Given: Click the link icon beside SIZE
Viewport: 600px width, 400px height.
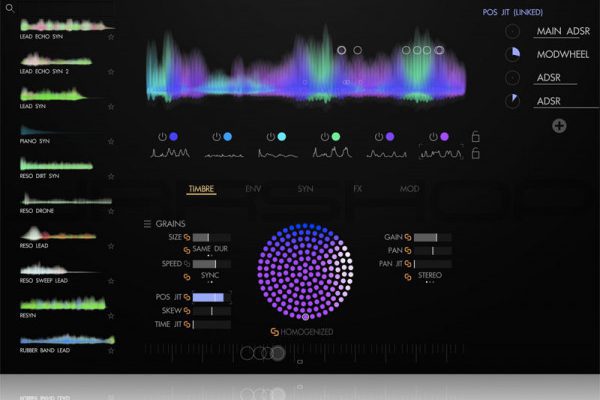Looking at the screenshot, I should (186, 237).
